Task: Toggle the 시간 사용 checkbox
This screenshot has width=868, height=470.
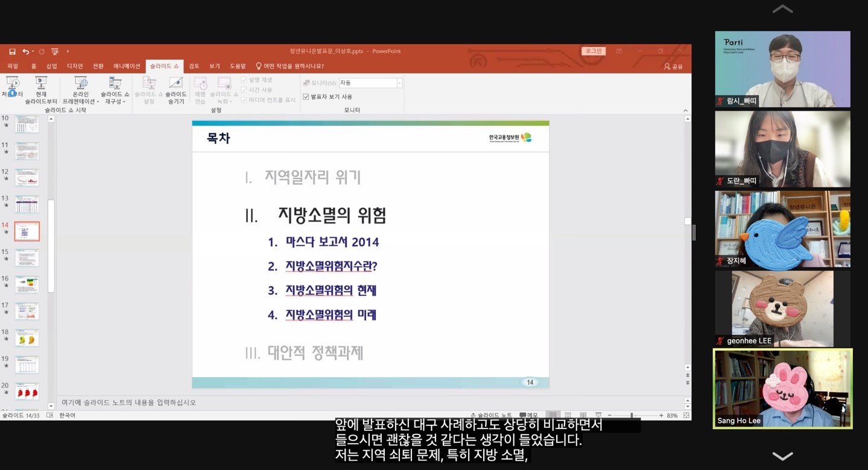Action: click(244, 90)
